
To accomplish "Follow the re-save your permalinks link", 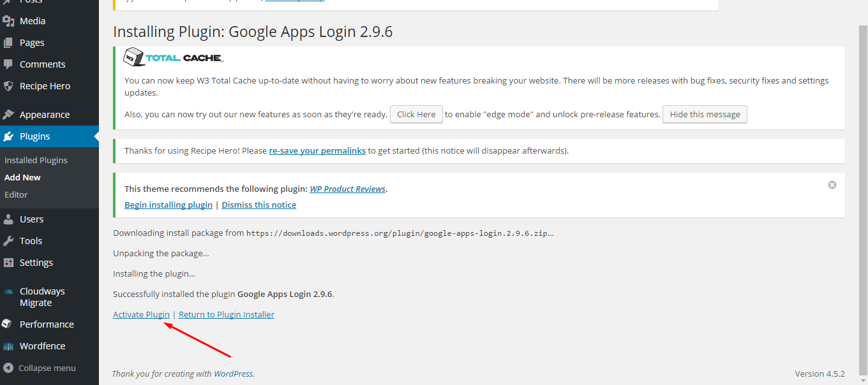I will pyautogui.click(x=317, y=151).
